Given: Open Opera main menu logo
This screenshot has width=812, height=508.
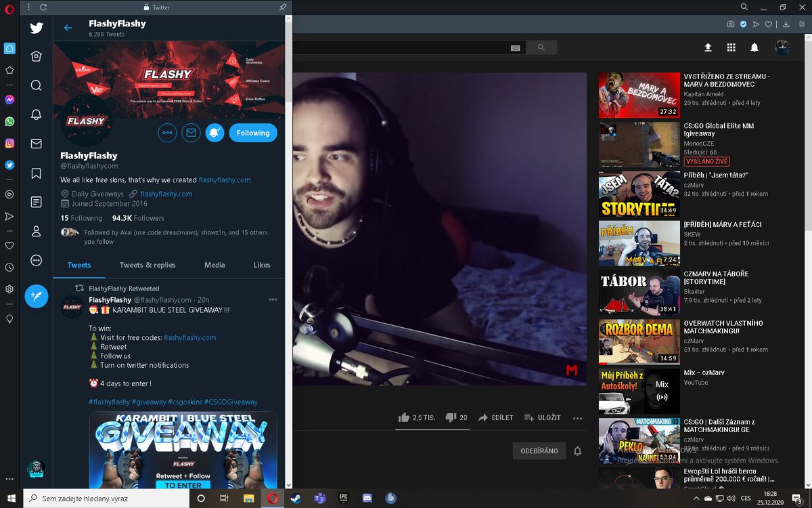Looking at the screenshot, I should point(9,9).
